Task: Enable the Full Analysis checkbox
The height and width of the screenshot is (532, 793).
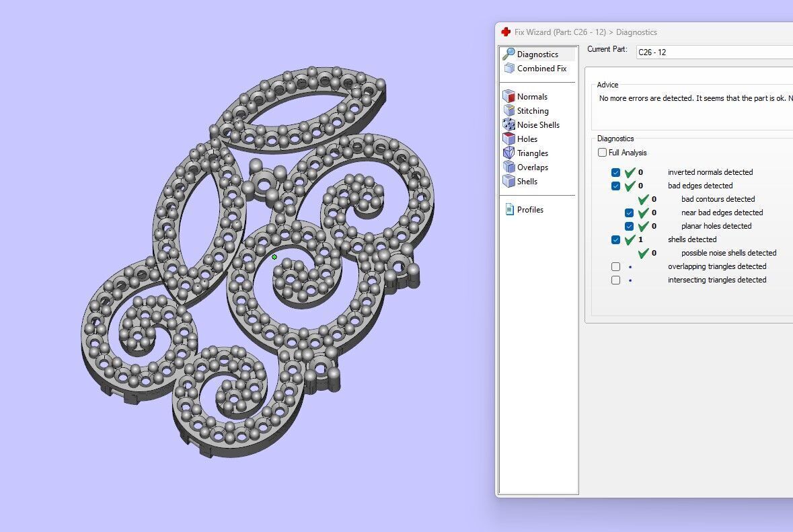Action: (x=602, y=152)
